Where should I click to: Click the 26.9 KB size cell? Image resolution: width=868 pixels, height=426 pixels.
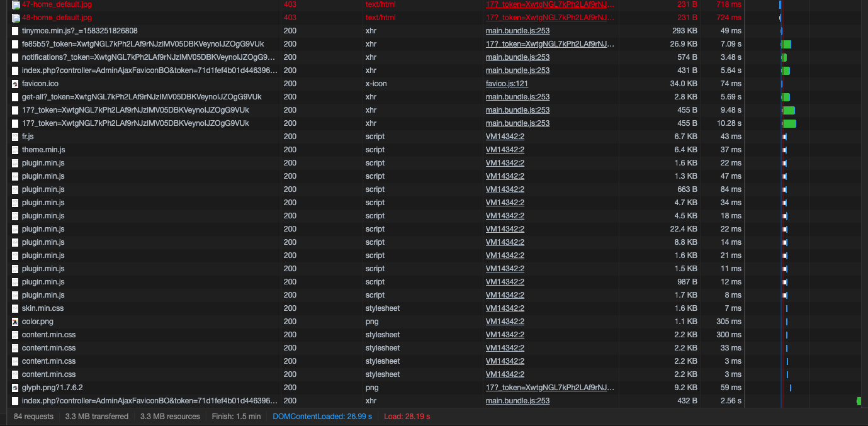[x=684, y=44]
